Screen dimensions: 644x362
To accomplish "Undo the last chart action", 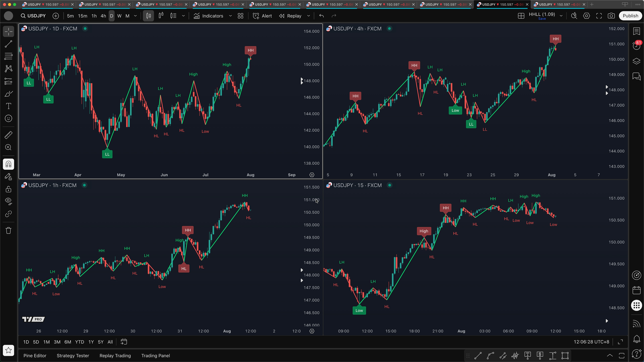I will (321, 16).
